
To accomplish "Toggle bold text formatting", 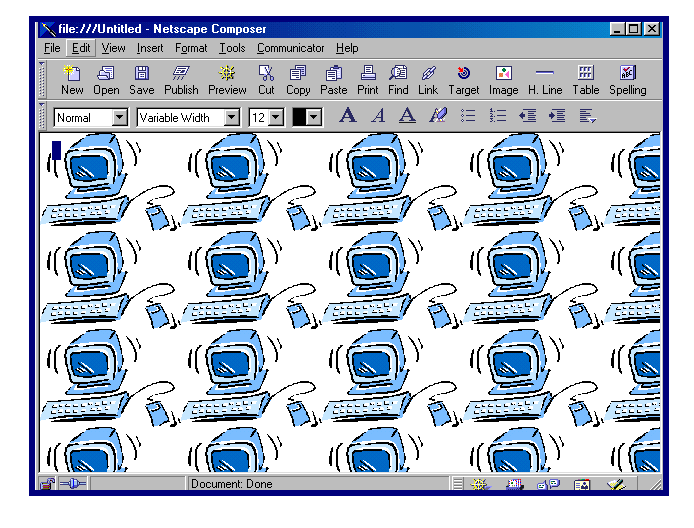I will [x=347, y=116].
